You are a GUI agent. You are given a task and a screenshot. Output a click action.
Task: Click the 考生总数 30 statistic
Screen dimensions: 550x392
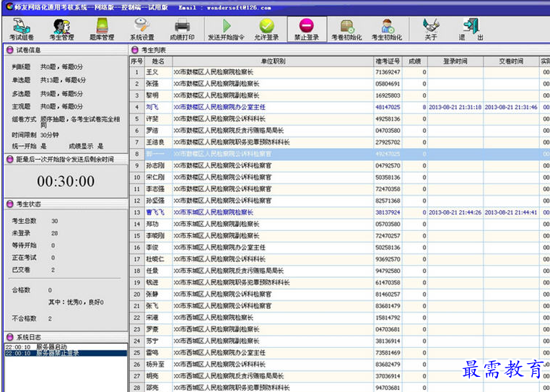point(35,221)
